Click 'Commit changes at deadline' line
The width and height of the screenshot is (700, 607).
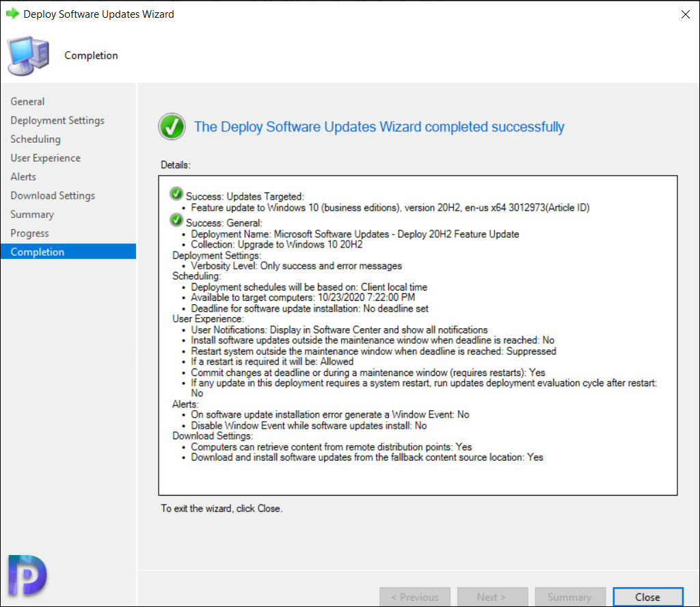(368, 373)
